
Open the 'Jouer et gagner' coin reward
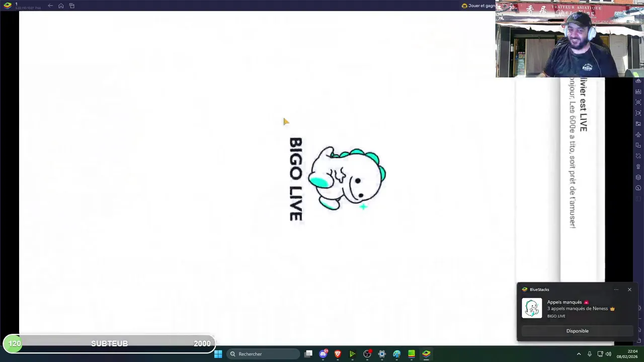pos(478,6)
